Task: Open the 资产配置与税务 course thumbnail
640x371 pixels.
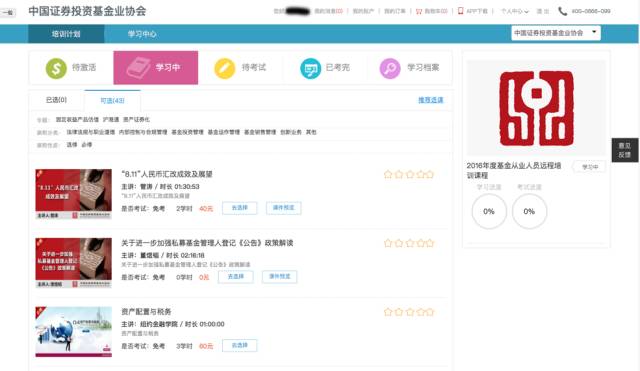Action: pyautogui.click(x=73, y=331)
